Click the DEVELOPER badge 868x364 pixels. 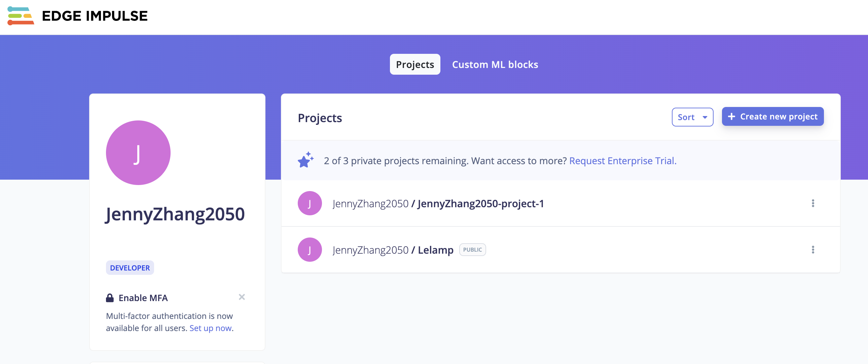click(x=130, y=267)
